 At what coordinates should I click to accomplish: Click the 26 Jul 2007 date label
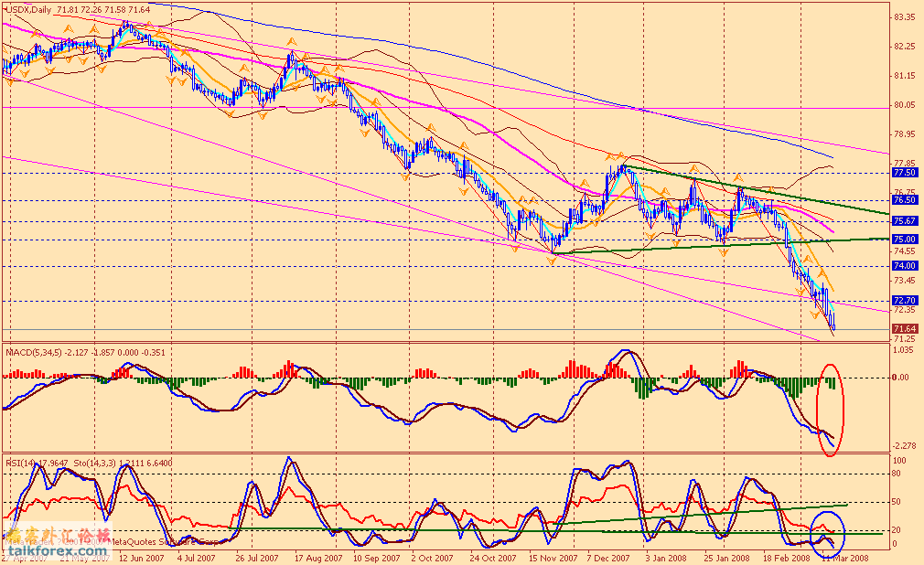click(x=257, y=558)
